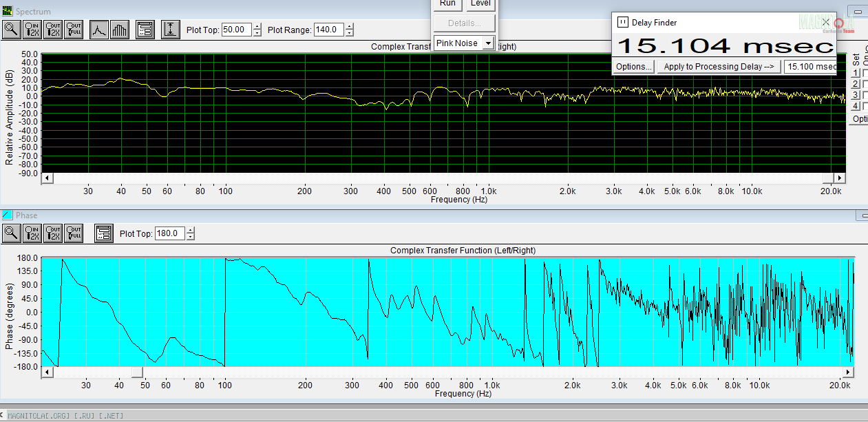This screenshot has height=422, width=868.
Task: Open Delay Finder Options...
Action: click(x=634, y=67)
